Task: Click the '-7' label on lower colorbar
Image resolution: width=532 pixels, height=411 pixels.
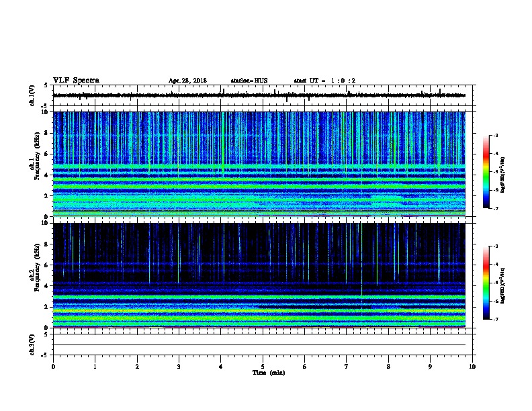Action: [495, 319]
